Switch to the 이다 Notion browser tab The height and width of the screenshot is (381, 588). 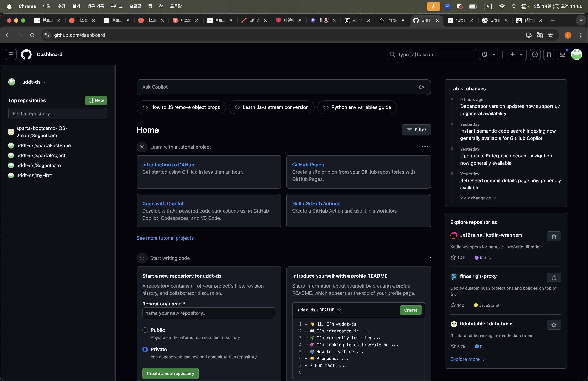click(x=357, y=20)
